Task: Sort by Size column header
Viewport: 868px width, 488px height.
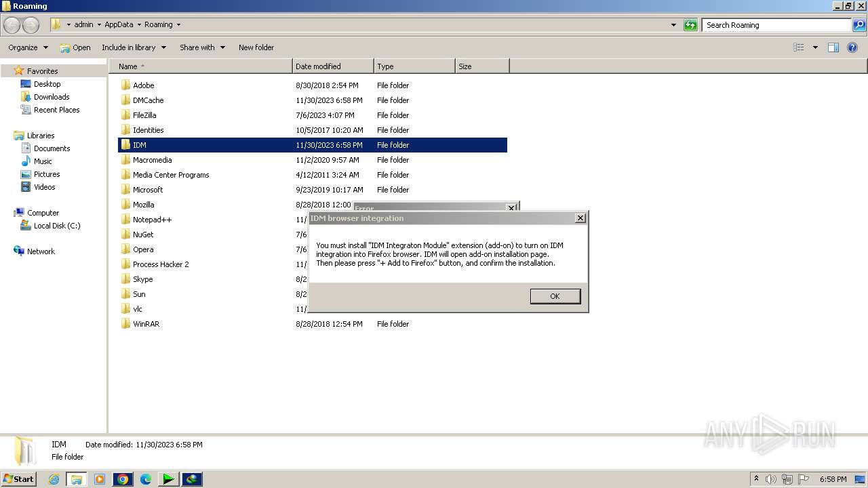Action: coord(482,66)
